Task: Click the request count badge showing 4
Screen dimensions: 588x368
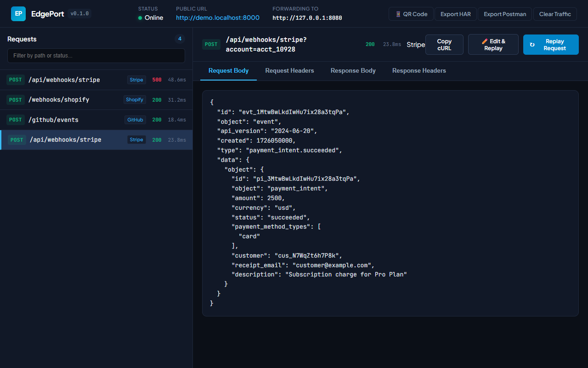Action: tap(180, 39)
